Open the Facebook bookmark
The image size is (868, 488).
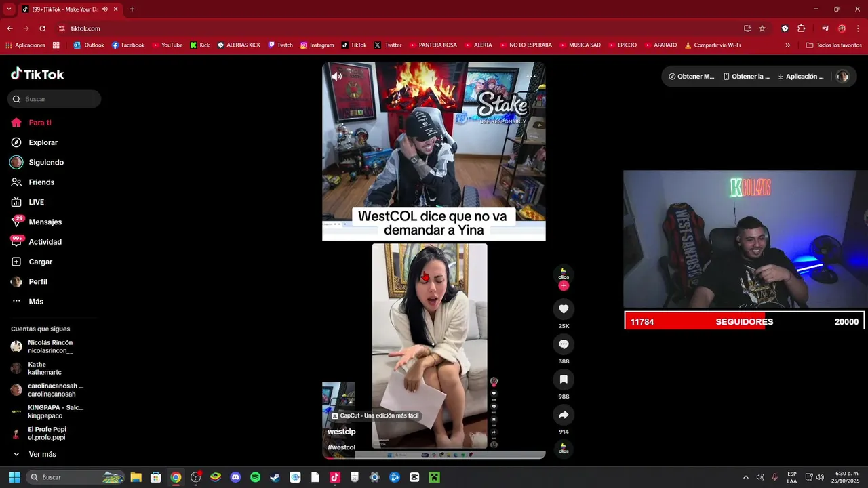pyautogui.click(x=128, y=45)
